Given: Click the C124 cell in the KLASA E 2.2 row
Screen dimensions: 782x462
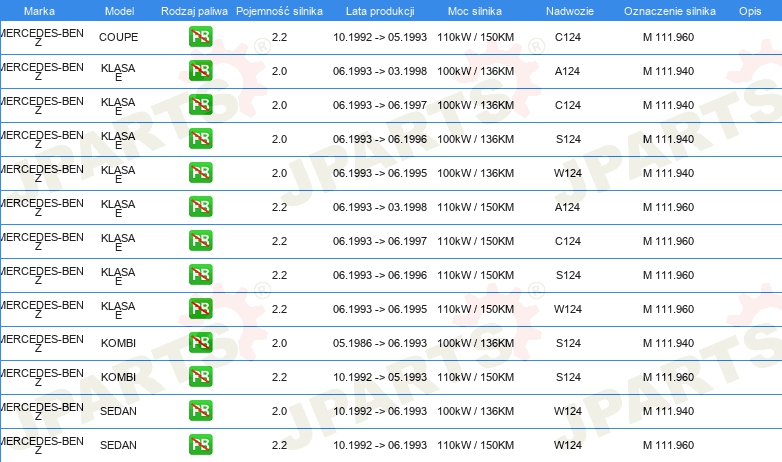Looking at the screenshot, I should point(568,240).
